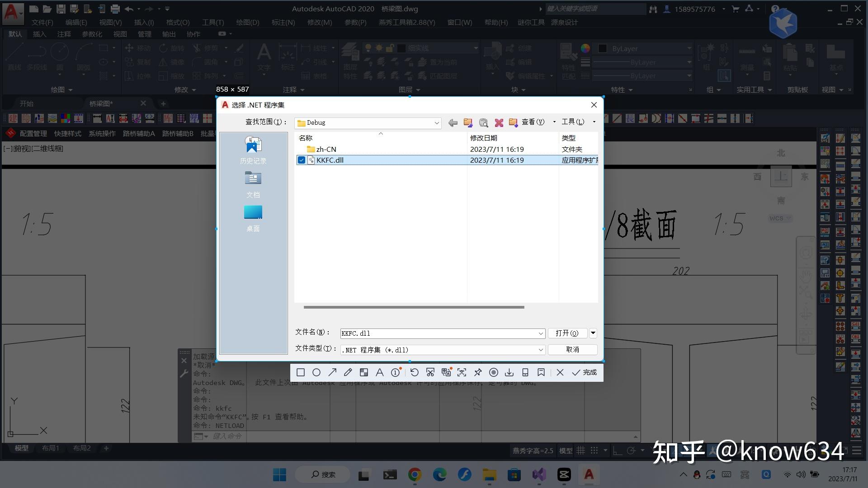The height and width of the screenshot is (488, 868).
Task: Click the file name field showing KKFC.dll
Action: click(429, 333)
